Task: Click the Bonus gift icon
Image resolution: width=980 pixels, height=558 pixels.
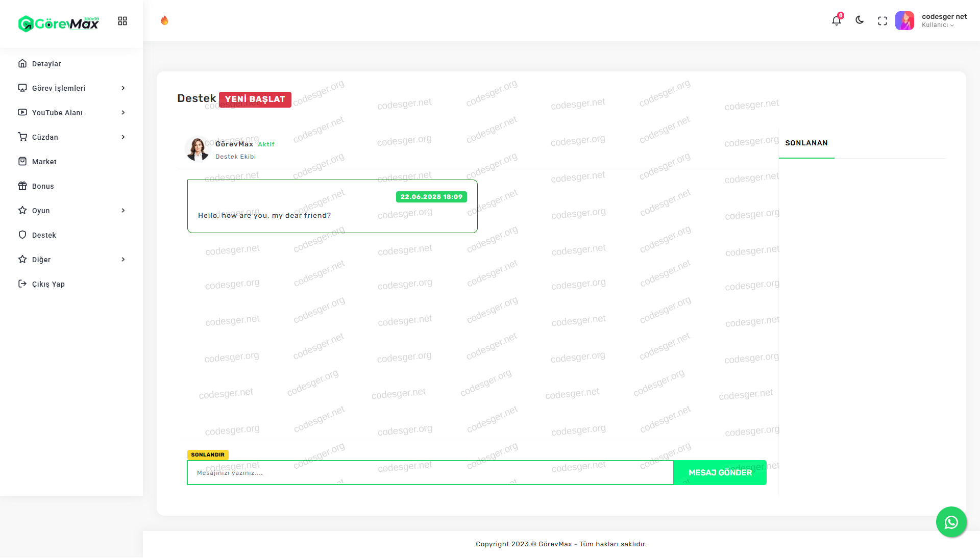Action: (x=22, y=186)
